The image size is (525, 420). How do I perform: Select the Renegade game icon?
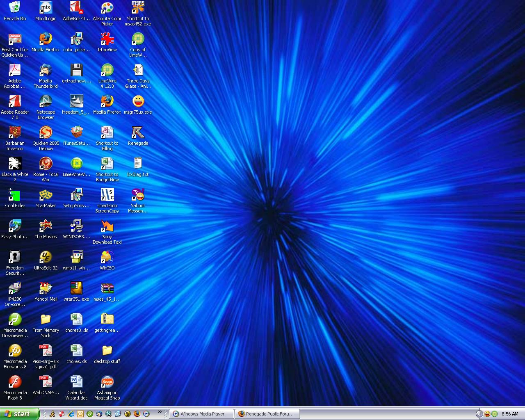[x=138, y=133]
